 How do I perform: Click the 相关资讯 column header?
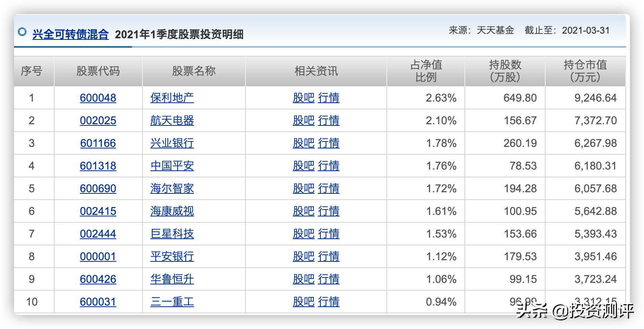[316, 71]
